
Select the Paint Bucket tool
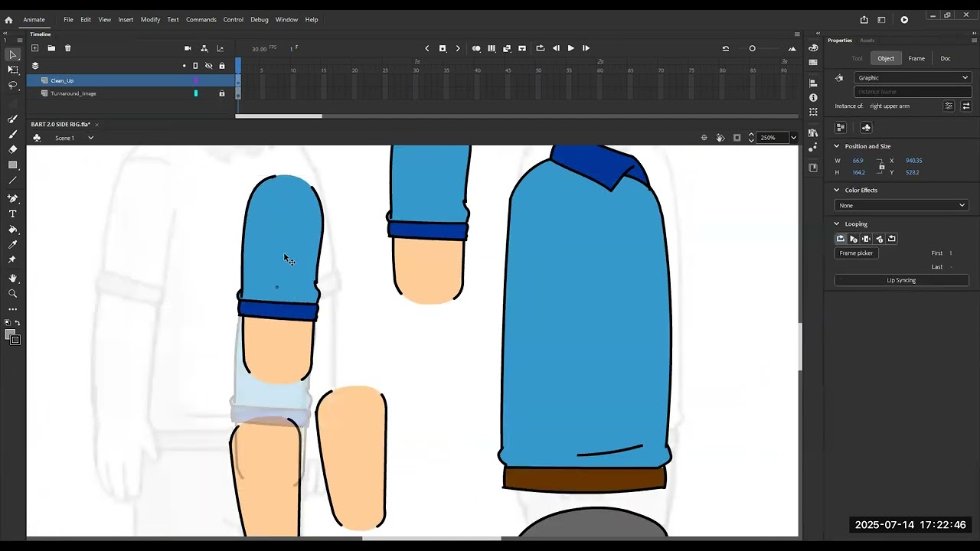13,229
